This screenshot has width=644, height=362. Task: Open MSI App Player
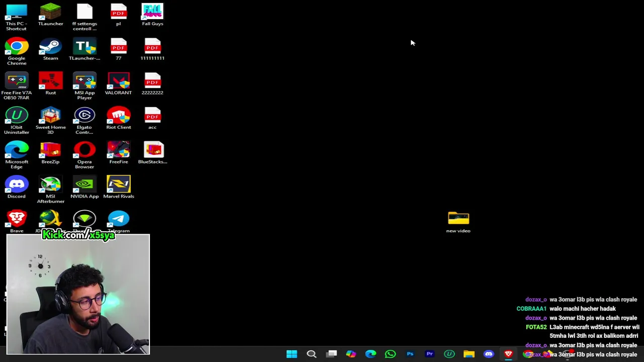85,86
